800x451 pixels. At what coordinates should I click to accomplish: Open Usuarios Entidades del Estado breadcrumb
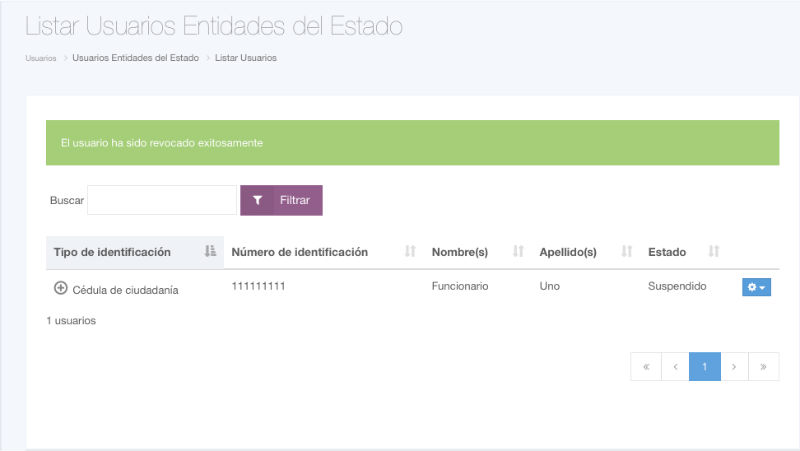[135, 58]
